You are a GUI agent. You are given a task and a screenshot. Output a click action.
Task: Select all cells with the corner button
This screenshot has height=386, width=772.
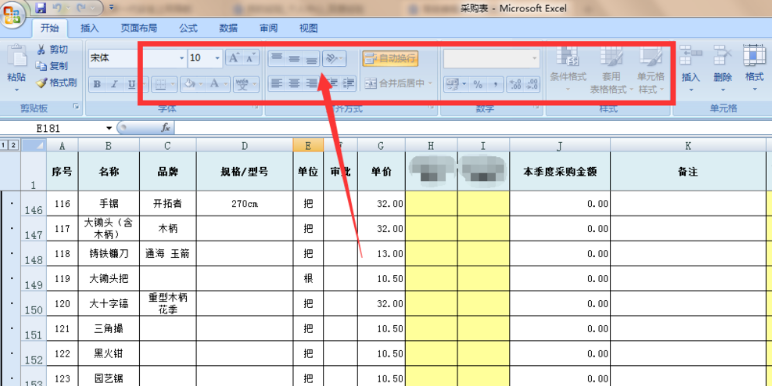34,145
